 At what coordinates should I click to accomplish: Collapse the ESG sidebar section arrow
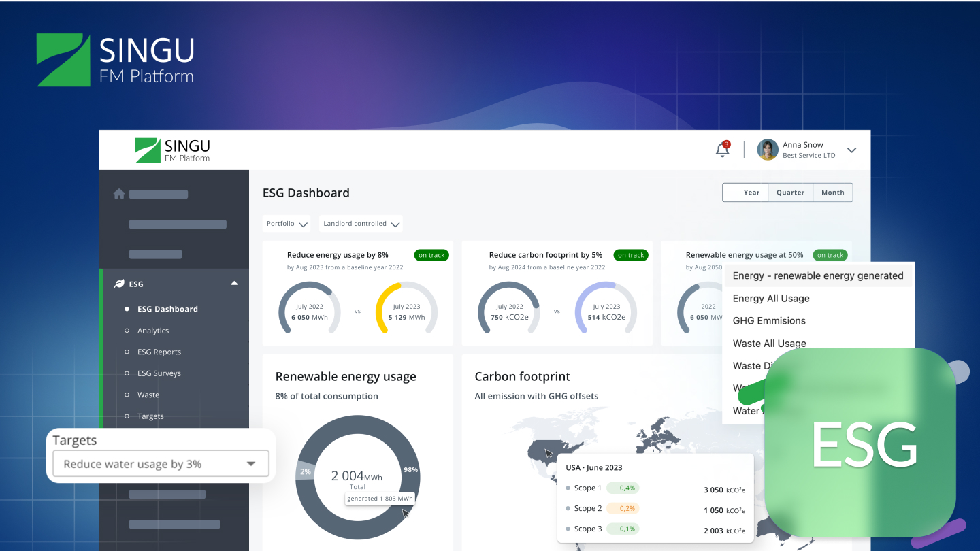(234, 283)
